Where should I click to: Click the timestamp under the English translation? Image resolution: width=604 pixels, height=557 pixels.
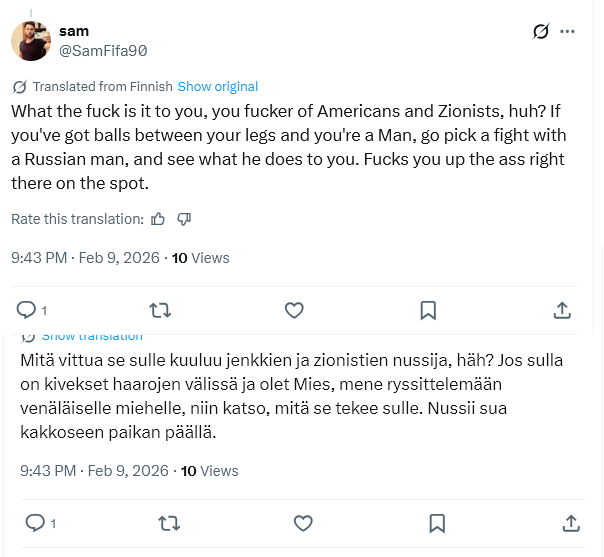click(x=85, y=258)
